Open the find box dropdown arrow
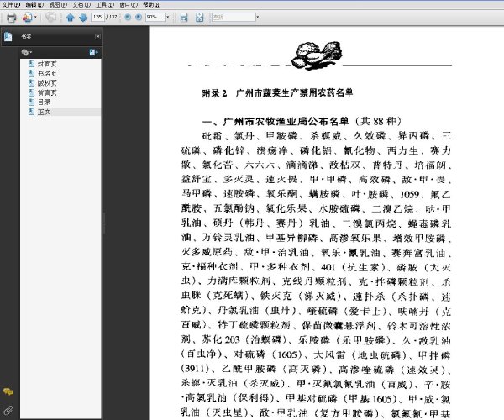 (x=258, y=17)
